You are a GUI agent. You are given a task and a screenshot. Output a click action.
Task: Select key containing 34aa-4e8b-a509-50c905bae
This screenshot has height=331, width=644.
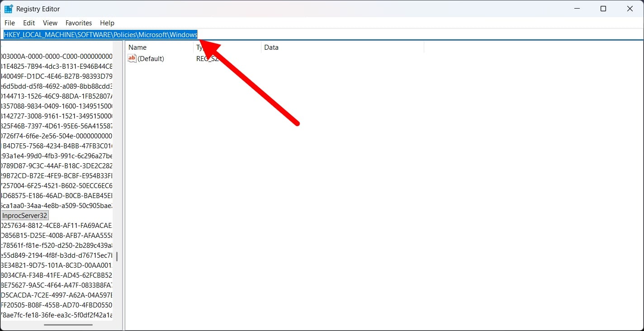57,205
